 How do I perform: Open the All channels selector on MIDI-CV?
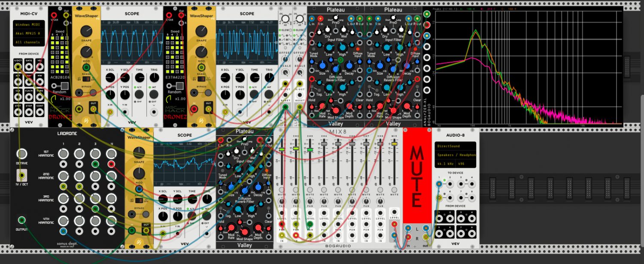click(28, 42)
